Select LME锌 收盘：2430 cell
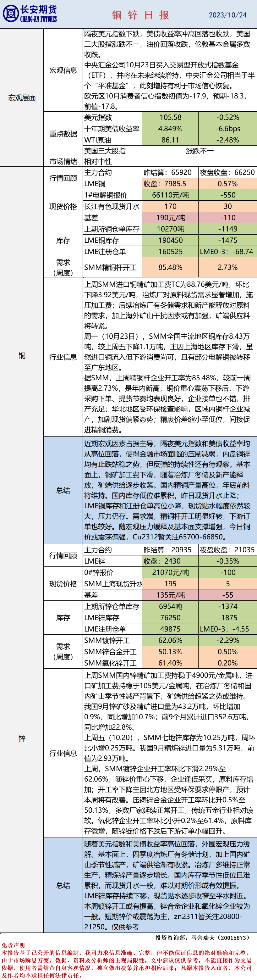Screen dimensions: 257x980 [170, 561]
